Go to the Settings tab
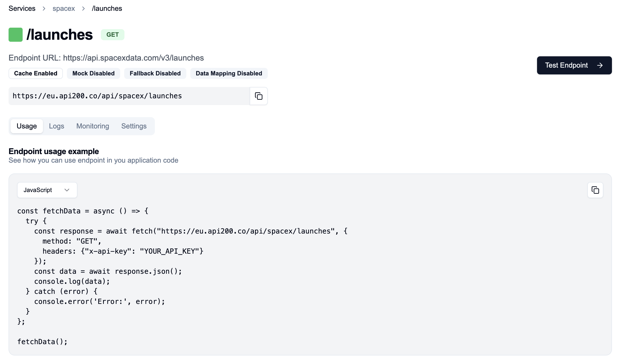Image resolution: width=621 pixels, height=364 pixels. 134,126
